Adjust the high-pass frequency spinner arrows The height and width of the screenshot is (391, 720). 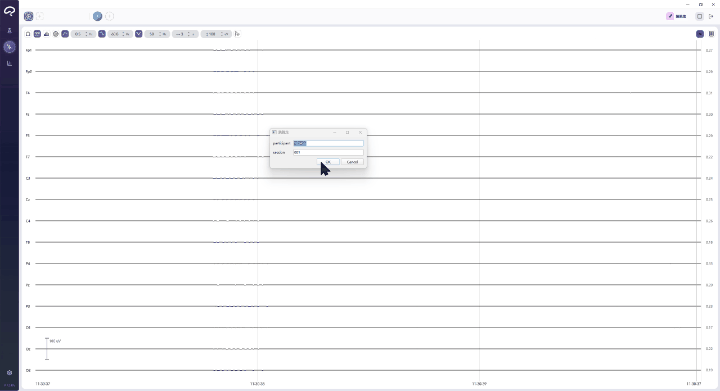[x=87, y=34]
